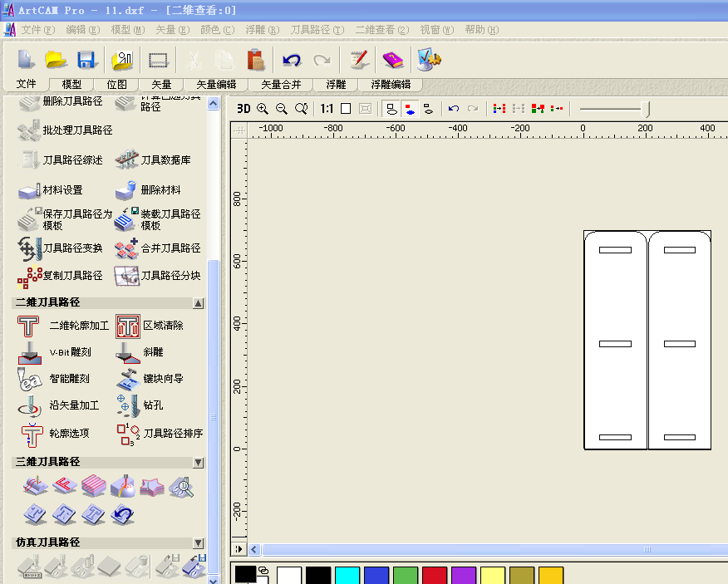This screenshot has width=728, height=584.
Task: Click the horizontal scrollbar left arrow
Action: point(254,550)
